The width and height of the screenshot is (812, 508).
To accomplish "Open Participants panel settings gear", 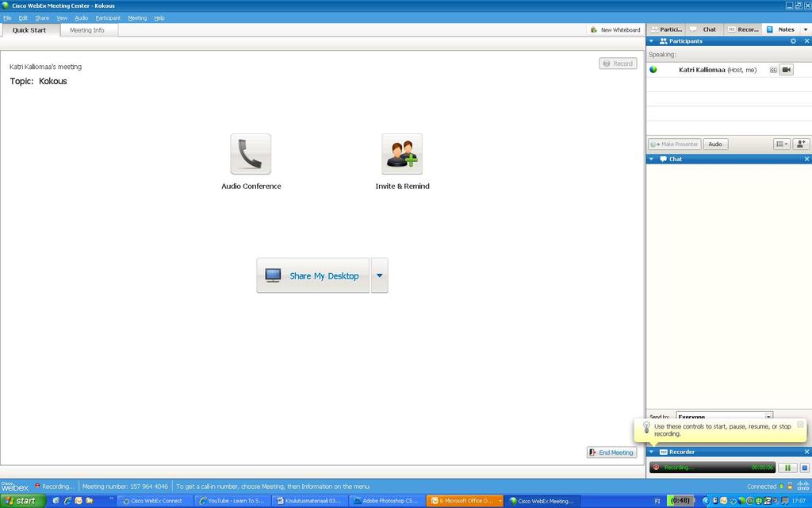I will 793,41.
